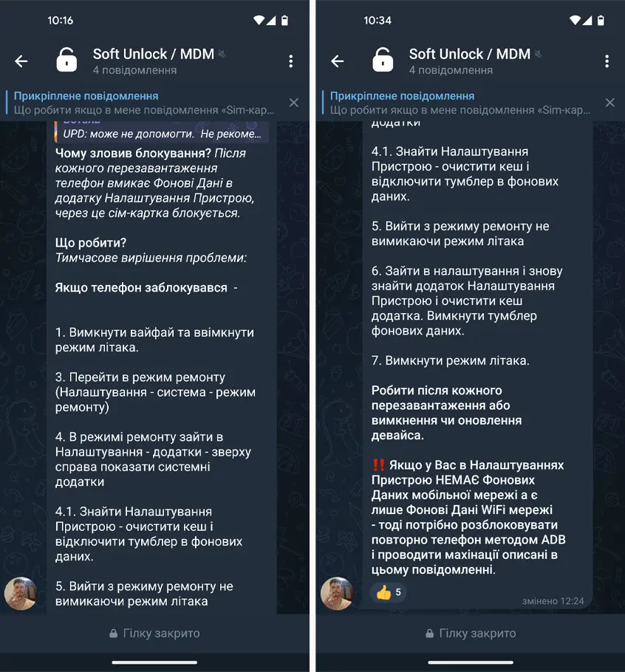Tap the lock icon in the closed-topic bar
The width and height of the screenshot is (625, 672).
click(x=112, y=633)
